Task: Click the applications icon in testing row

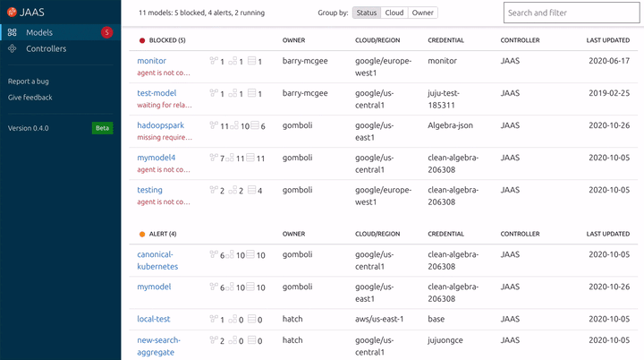Action: [214, 189]
